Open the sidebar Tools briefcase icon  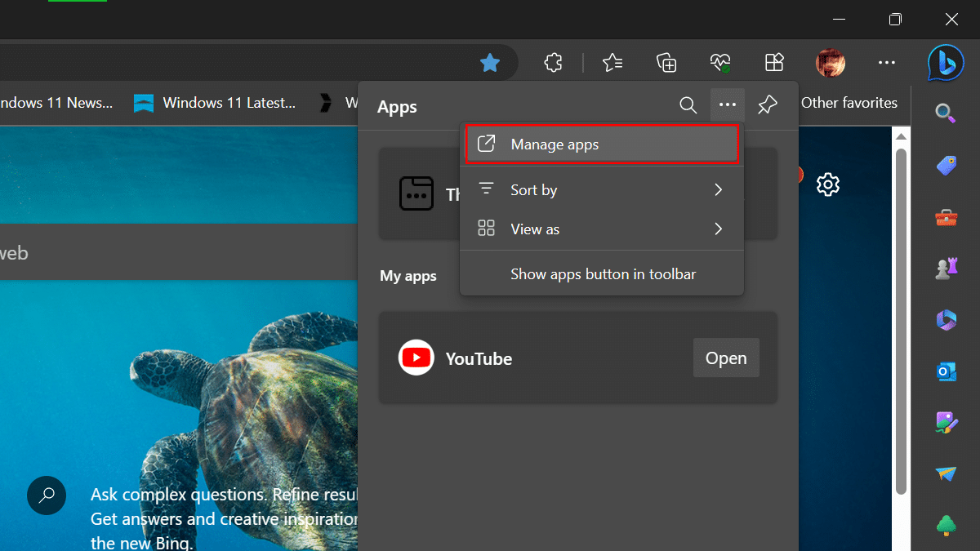coord(946,218)
